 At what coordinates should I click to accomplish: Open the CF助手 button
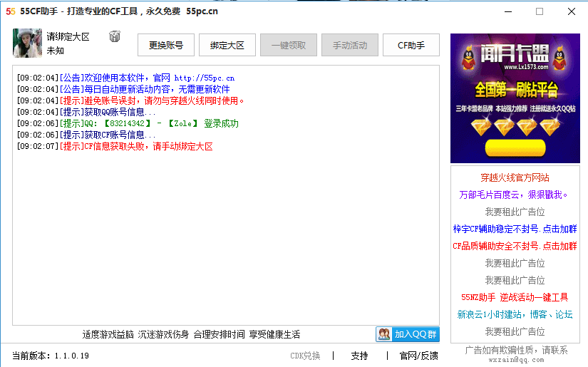pyautogui.click(x=411, y=45)
